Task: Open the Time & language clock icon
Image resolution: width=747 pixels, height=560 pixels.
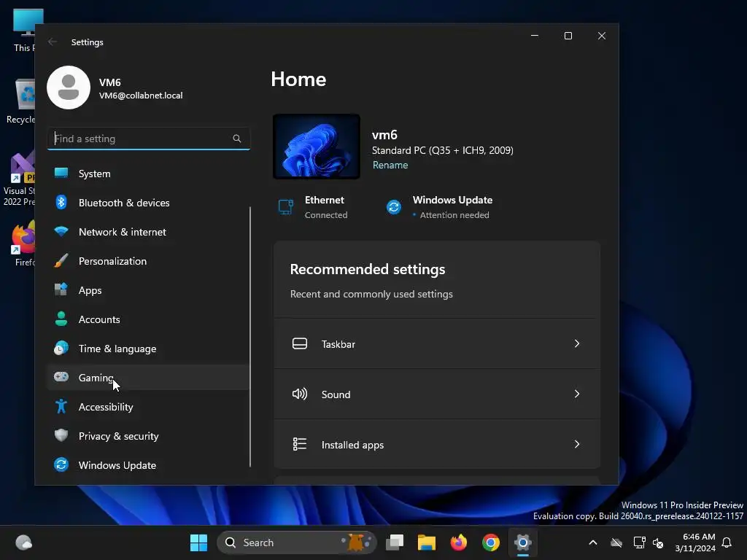Action: click(x=61, y=348)
